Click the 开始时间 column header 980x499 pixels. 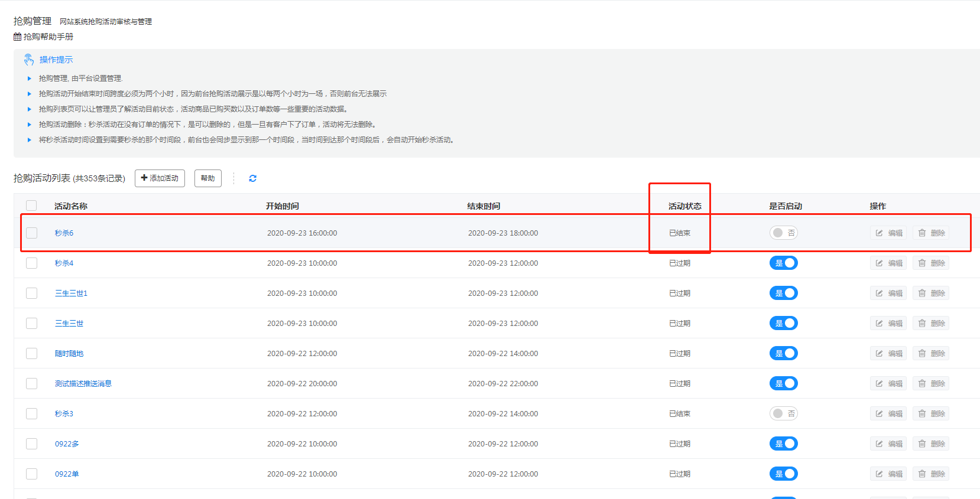click(x=282, y=206)
